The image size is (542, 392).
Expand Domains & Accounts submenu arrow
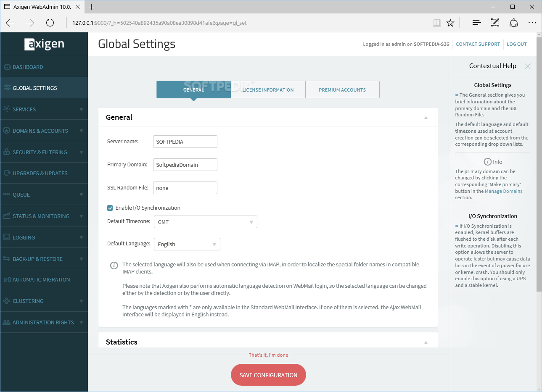click(x=81, y=131)
